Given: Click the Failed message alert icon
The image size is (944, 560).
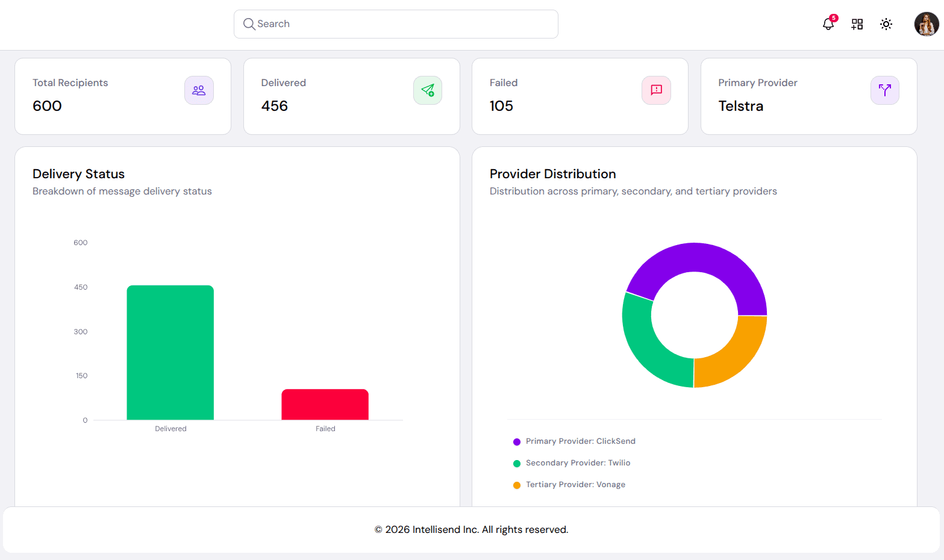Looking at the screenshot, I should click(656, 90).
